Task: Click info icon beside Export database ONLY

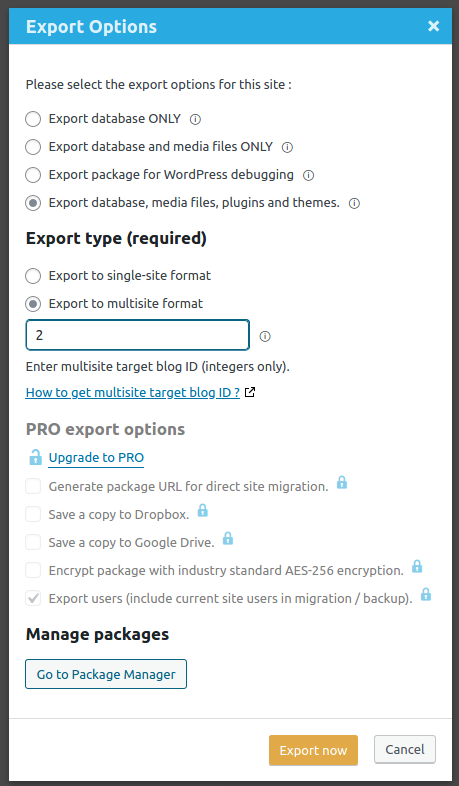Action: (195, 119)
